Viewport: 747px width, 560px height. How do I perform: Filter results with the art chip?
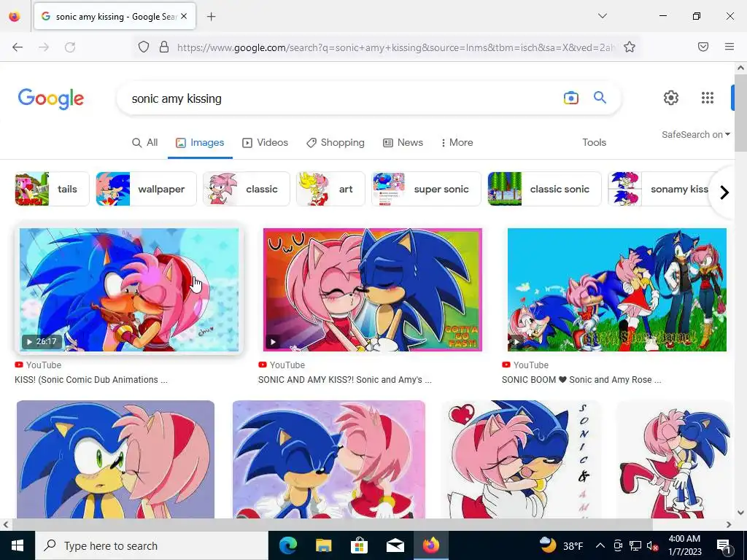pos(330,189)
